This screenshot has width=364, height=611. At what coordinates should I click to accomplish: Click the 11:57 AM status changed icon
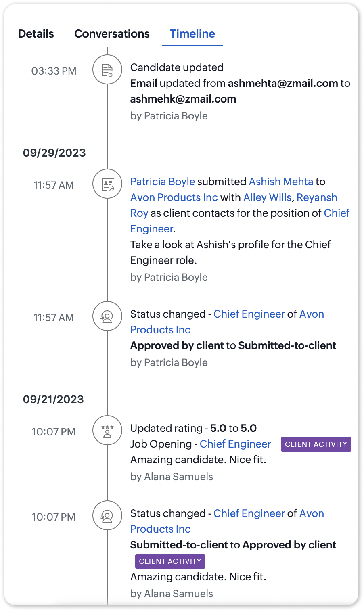[x=107, y=316]
